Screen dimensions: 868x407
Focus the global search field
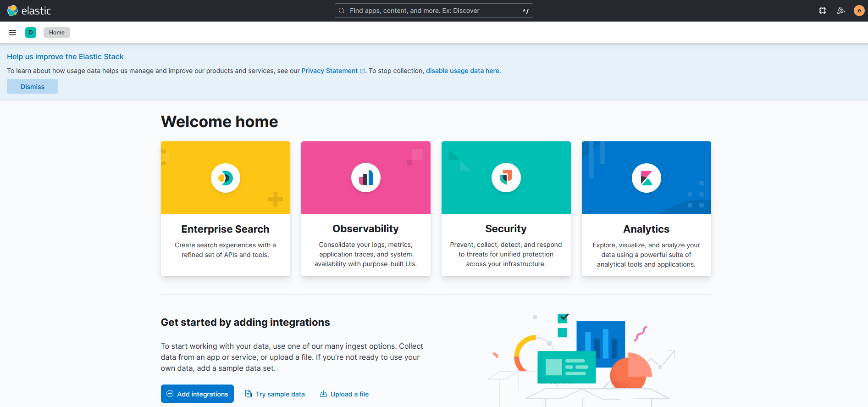(x=434, y=11)
